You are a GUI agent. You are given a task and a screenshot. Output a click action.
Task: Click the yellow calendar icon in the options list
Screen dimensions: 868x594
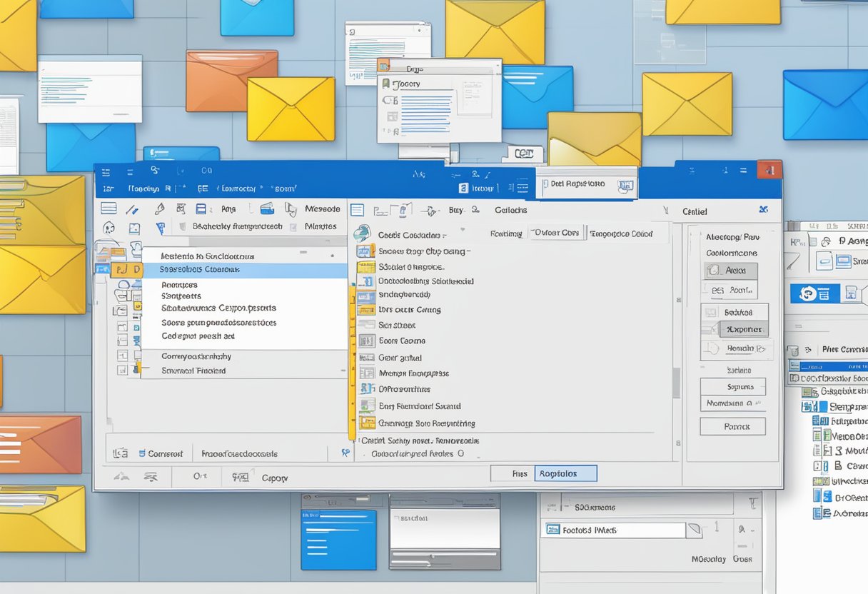point(365,267)
